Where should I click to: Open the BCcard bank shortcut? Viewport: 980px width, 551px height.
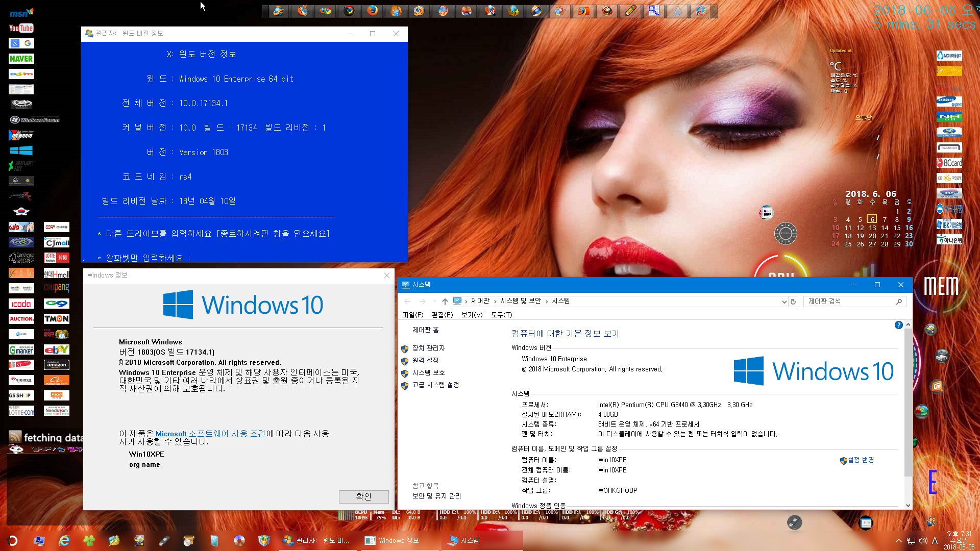[949, 163]
